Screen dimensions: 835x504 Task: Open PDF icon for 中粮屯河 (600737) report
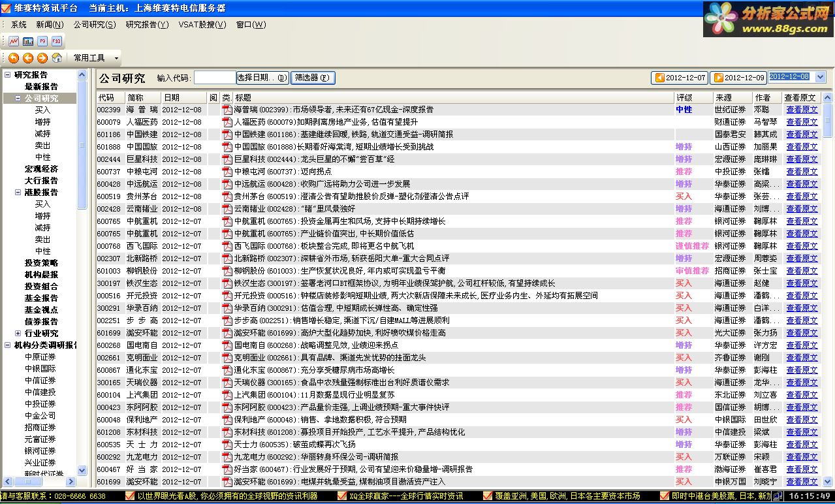[227, 172]
